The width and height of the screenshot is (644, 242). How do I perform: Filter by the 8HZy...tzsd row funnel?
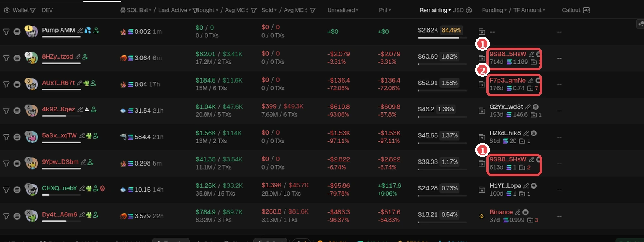click(x=7, y=58)
